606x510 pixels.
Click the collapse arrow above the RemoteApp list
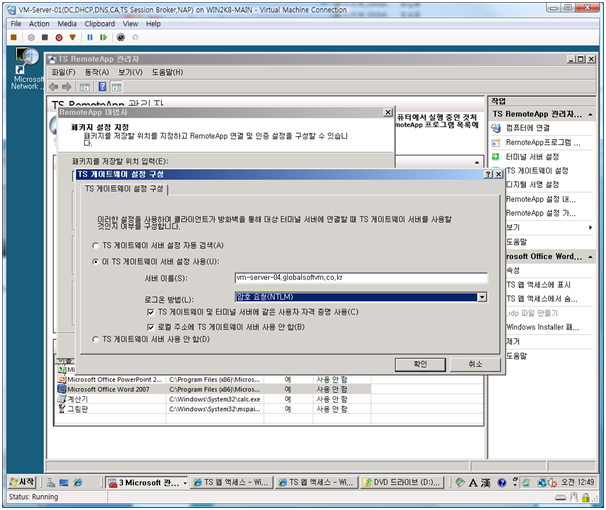(x=477, y=162)
